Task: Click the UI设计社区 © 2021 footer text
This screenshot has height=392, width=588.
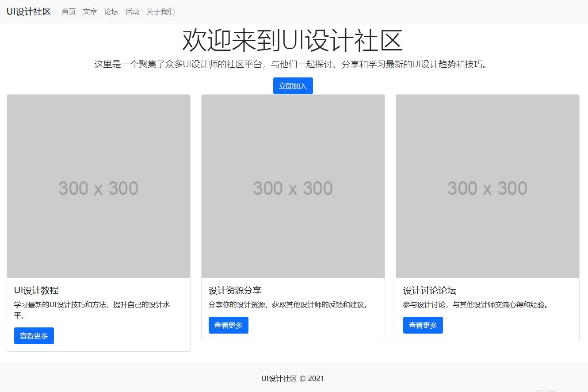Action: [293, 378]
